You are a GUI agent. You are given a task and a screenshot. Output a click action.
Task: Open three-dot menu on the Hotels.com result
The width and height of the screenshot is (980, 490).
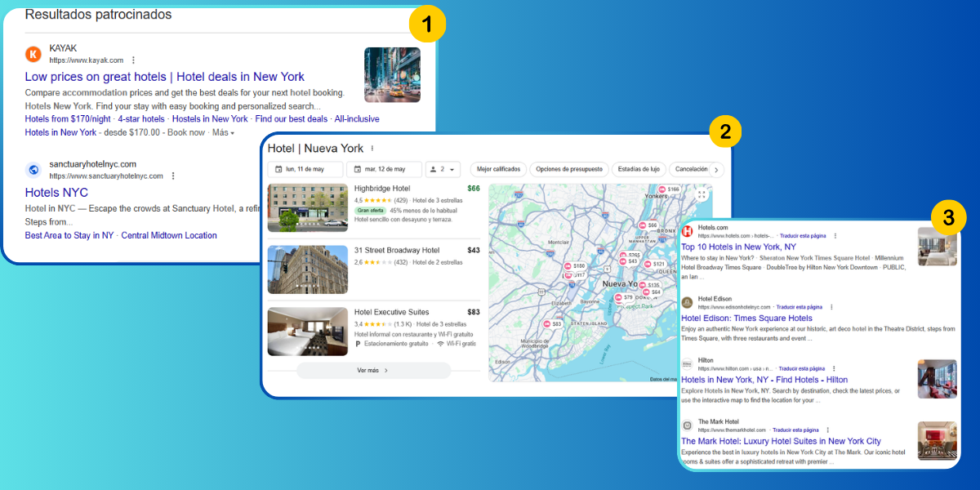pyautogui.click(x=835, y=235)
